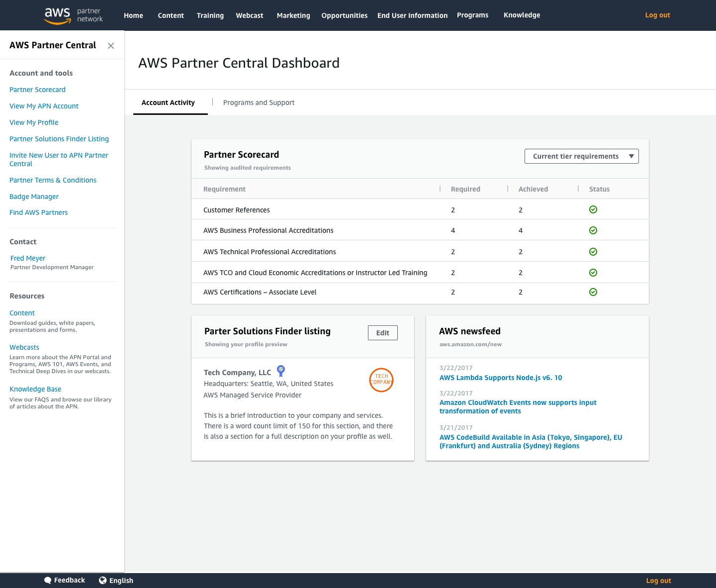716x588 pixels.
Task: Click the Required column header
Action: point(465,189)
